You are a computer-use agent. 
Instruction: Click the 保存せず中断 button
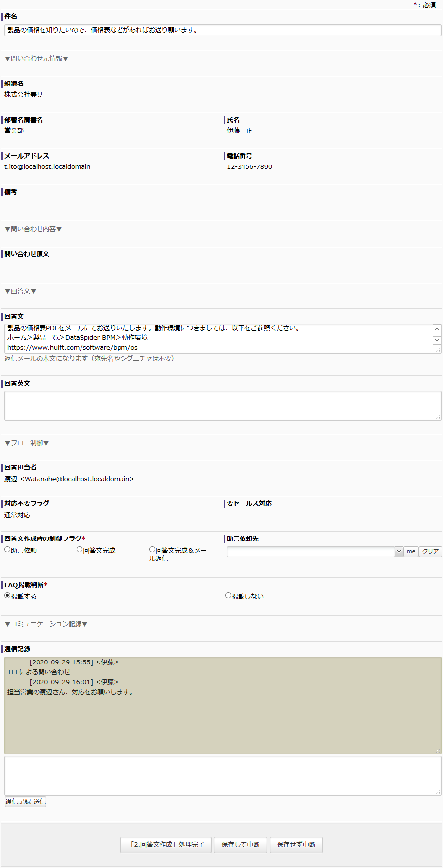click(x=296, y=845)
